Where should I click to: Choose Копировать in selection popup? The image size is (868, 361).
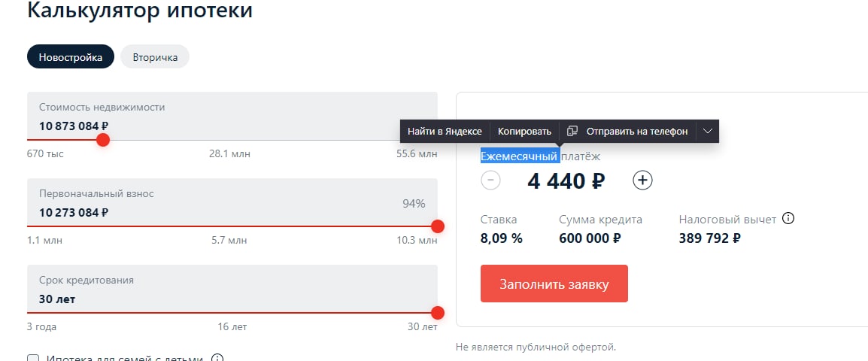524,131
